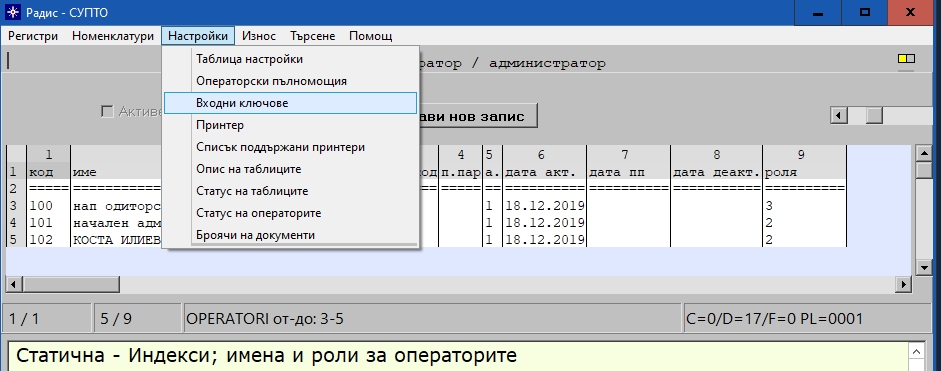941x371 pixels.
Task: Click the add new record button
Action: [x=477, y=116]
